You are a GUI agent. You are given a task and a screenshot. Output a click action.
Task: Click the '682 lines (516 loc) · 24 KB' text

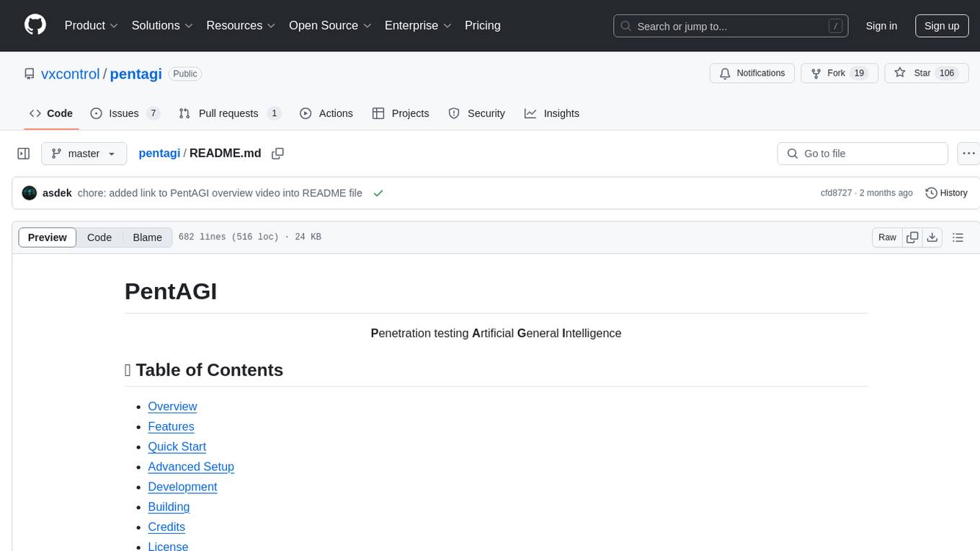click(x=249, y=237)
